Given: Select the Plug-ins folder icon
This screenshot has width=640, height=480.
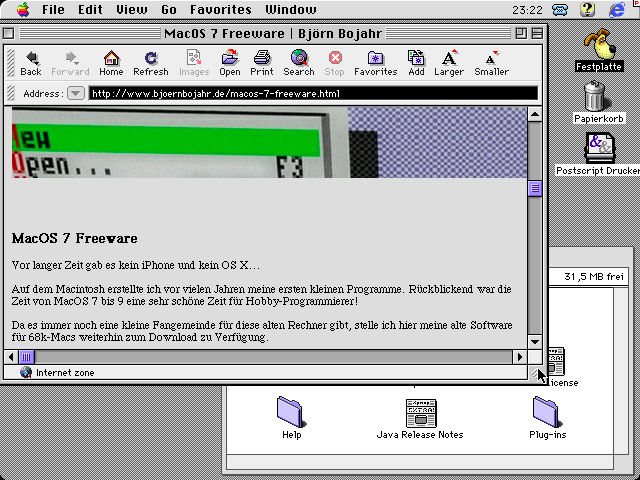Looking at the screenshot, I should pos(547,417).
